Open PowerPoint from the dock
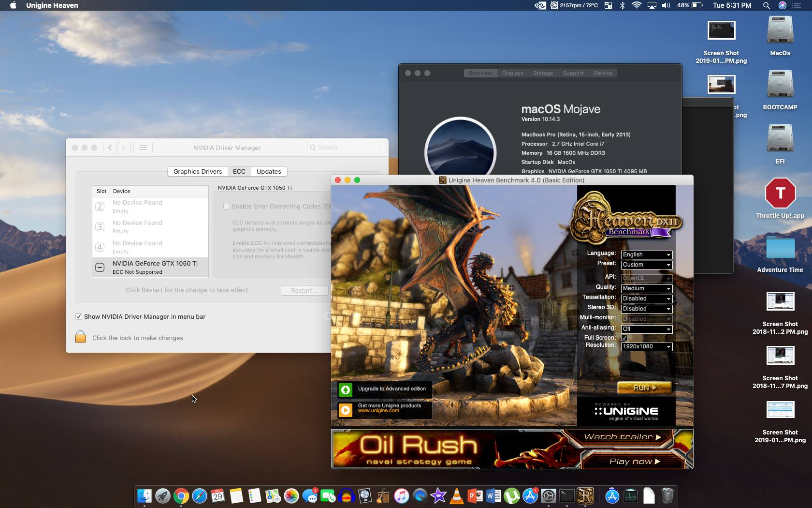The height and width of the screenshot is (508, 812). [475, 496]
